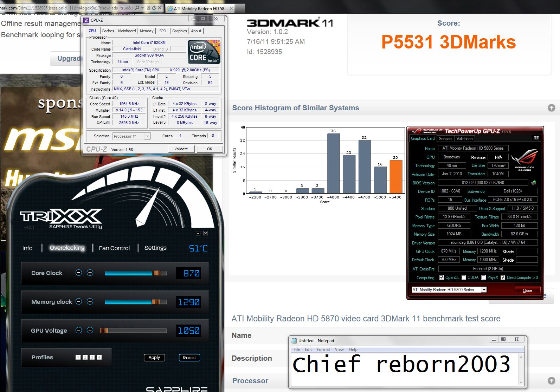Screen dimensions: 560x392
Task: Adjust the GPU Voltage slider in TRIXX
Action: coord(133,331)
